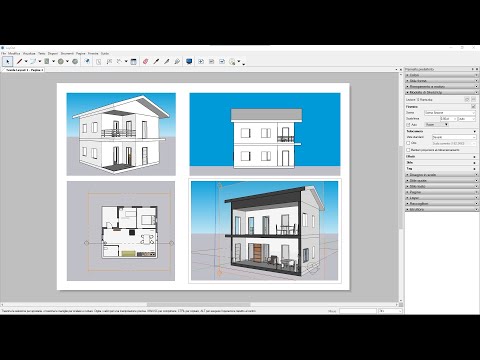The height and width of the screenshot is (360, 480).
Task: Open the Dimension tool variants dropdown
Action: coord(126,61)
